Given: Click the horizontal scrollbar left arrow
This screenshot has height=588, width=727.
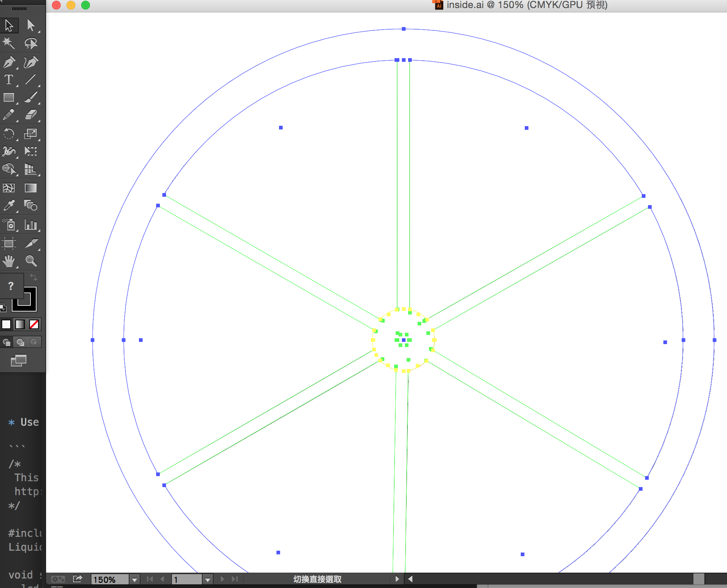Looking at the screenshot, I should coord(410,579).
